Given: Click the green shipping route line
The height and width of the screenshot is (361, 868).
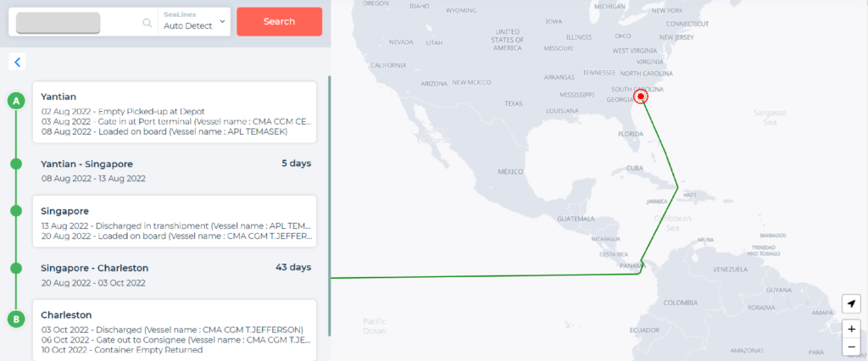Looking at the screenshot, I should (x=475, y=275).
